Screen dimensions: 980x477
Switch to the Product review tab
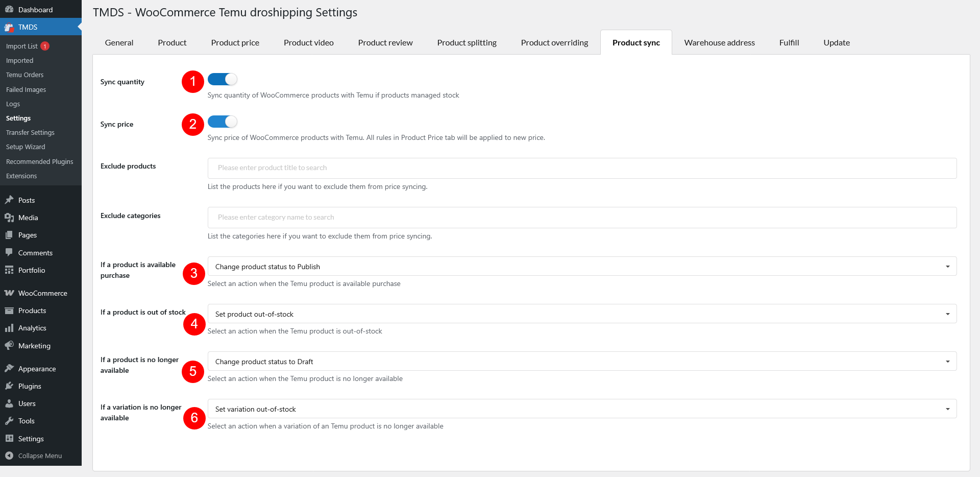(x=385, y=43)
